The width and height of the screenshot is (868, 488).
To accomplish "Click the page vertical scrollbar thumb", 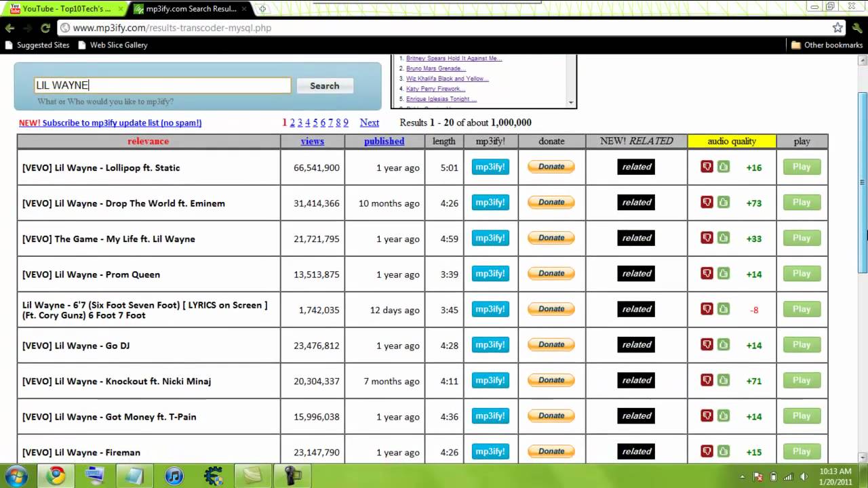I will (x=863, y=182).
